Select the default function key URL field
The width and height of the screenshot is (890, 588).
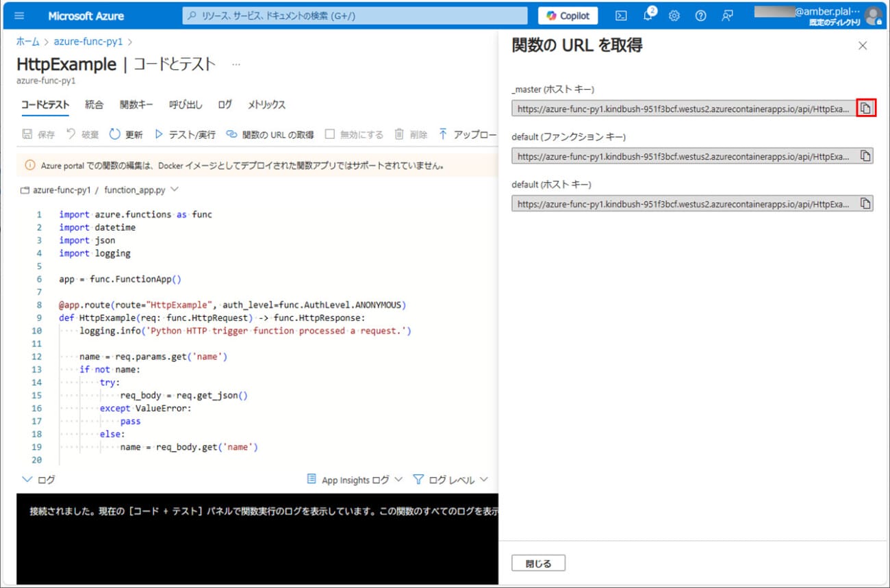point(684,156)
